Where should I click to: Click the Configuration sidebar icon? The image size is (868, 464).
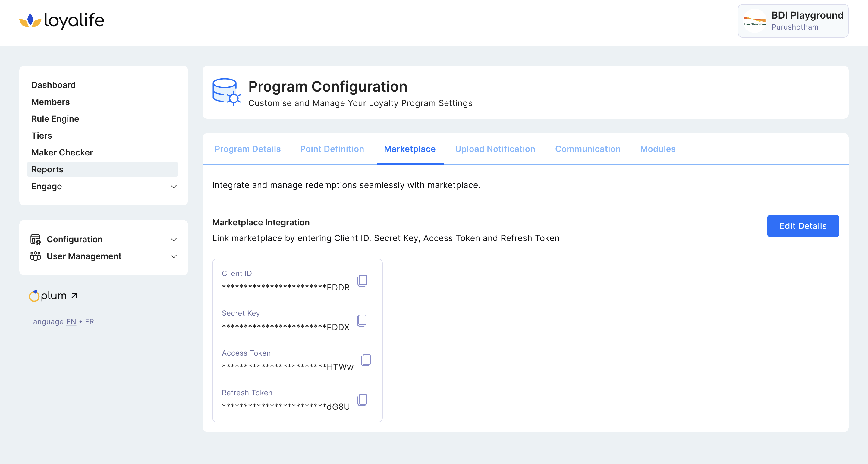35,239
